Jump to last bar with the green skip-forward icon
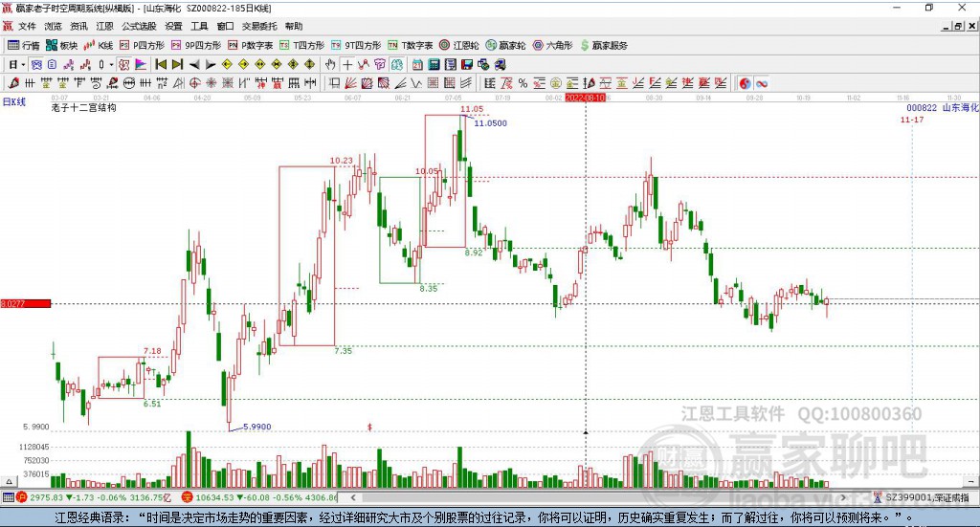 point(177,64)
